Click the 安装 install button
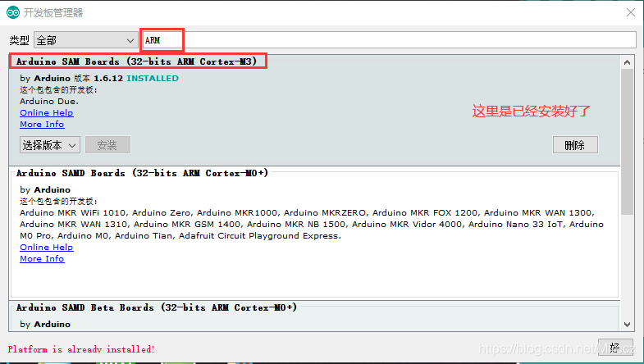The height and width of the screenshot is (364, 644). 107,145
